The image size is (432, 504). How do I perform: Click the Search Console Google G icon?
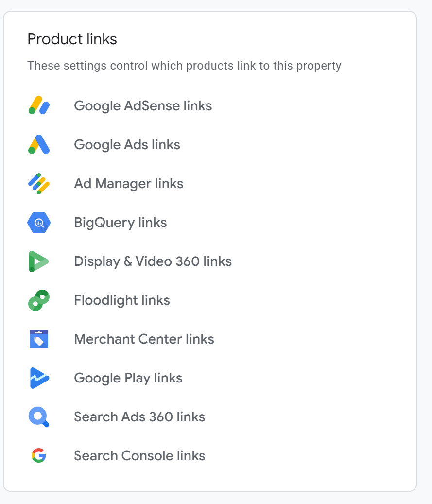tap(39, 456)
